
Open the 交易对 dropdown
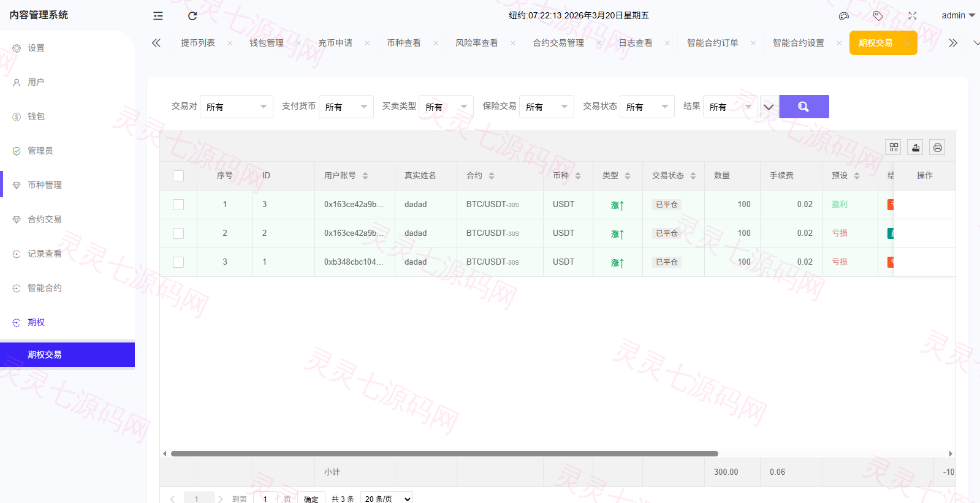pyautogui.click(x=237, y=107)
